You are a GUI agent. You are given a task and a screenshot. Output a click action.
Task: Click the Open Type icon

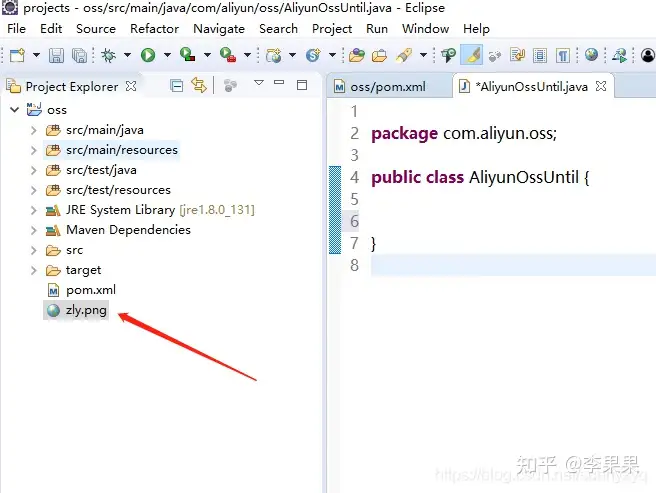(x=356, y=55)
